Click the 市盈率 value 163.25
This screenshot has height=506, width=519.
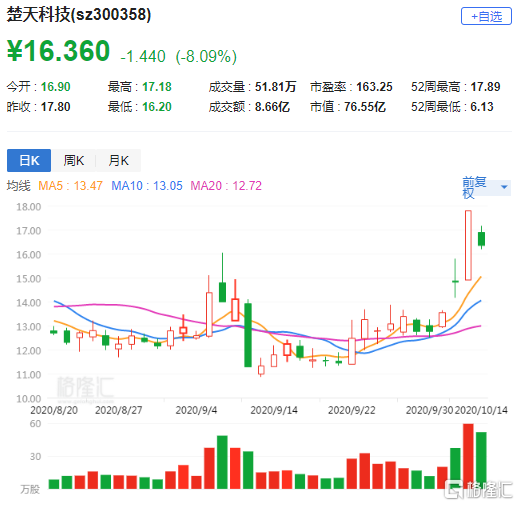click(x=374, y=87)
